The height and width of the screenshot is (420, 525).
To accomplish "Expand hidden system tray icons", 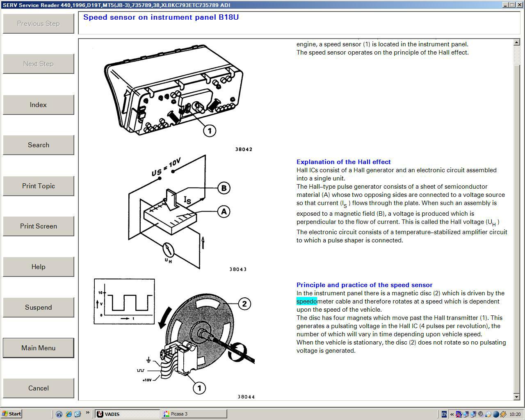I will [x=452, y=414].
